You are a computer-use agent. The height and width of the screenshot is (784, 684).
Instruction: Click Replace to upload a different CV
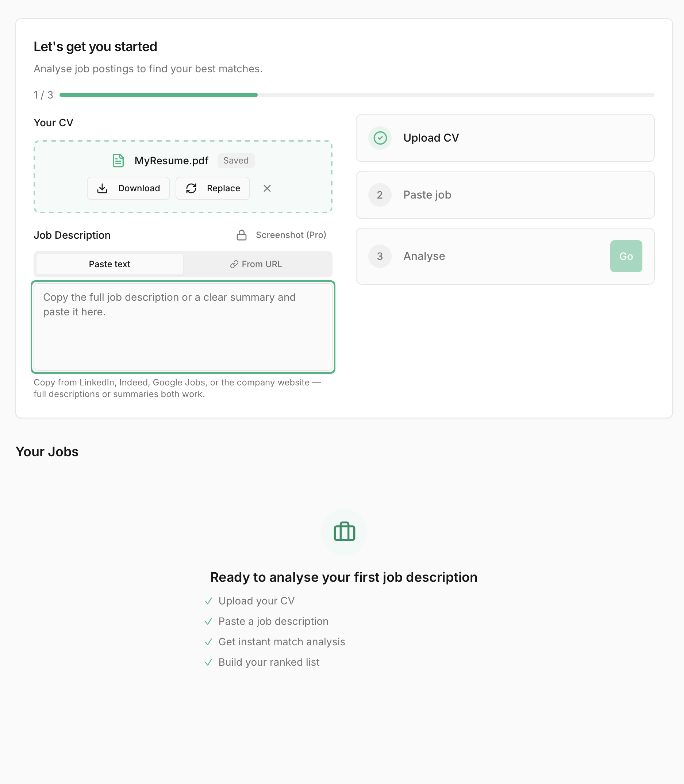coord(212,188)
